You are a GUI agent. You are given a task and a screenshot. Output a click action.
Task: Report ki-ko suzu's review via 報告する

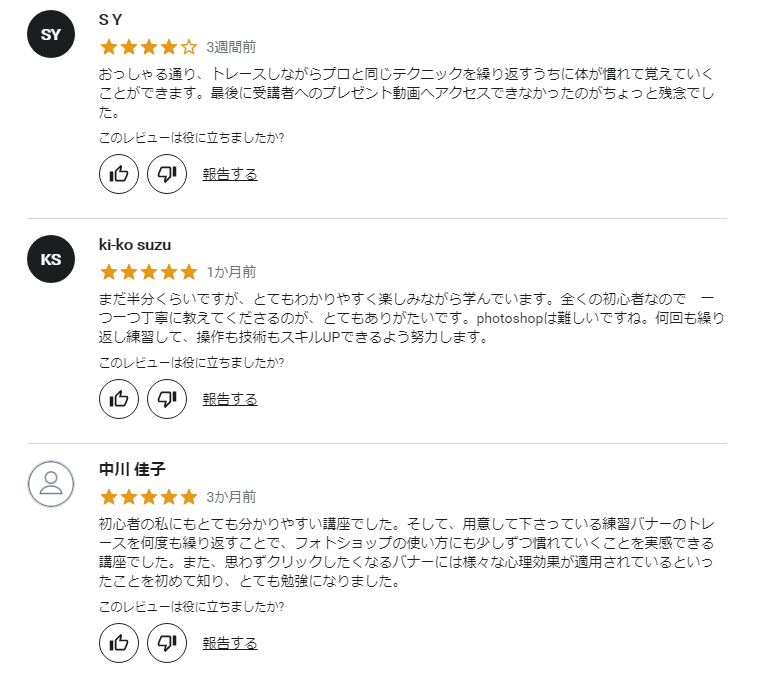[x=230, y=399]
